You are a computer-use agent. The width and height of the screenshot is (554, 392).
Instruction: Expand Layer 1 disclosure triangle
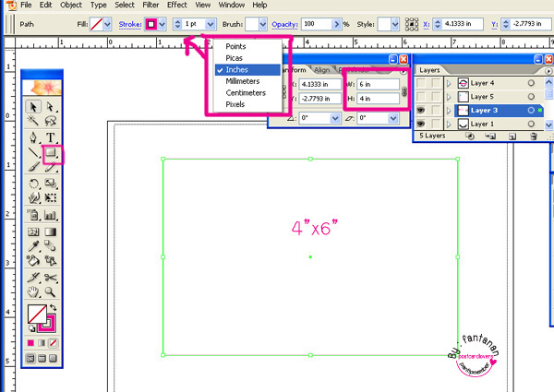pyautogui.click(x=449, y=124)
